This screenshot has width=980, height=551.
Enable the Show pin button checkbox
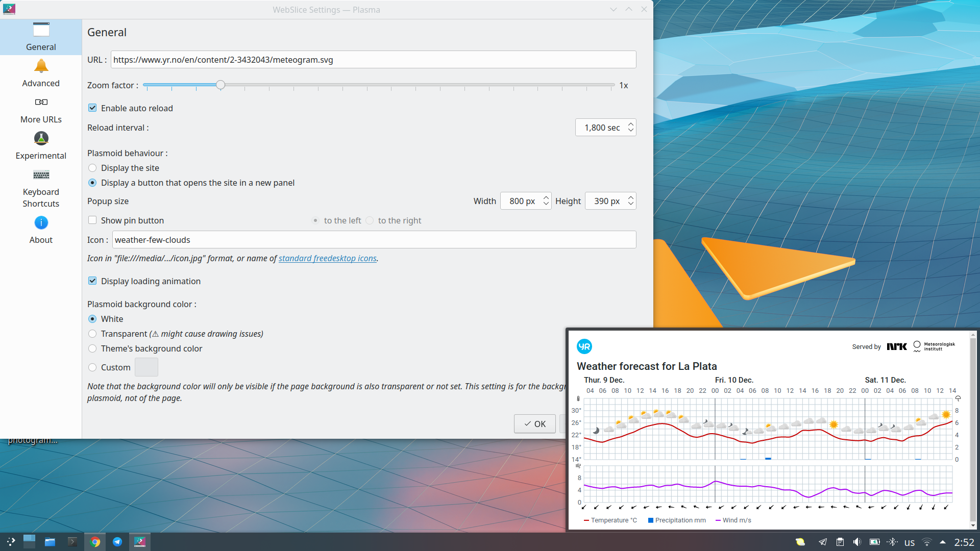(92, 220)
